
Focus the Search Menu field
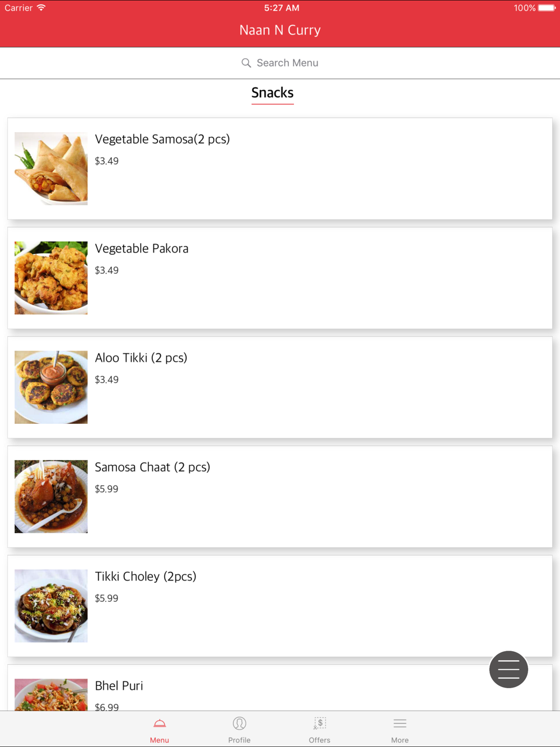(280, 63)
